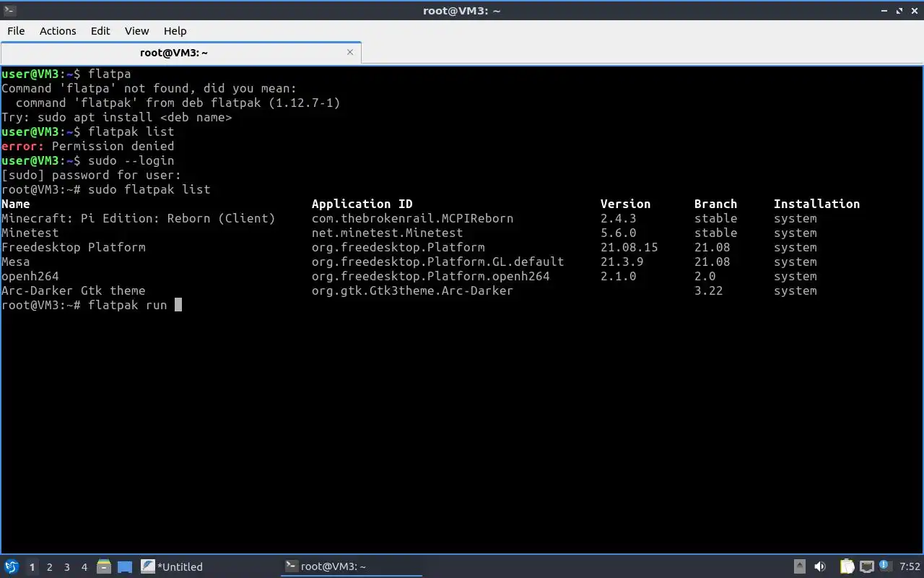Screen dimensions: 924x578
Task: Maximize the terminal window
Action: [900, 10]
